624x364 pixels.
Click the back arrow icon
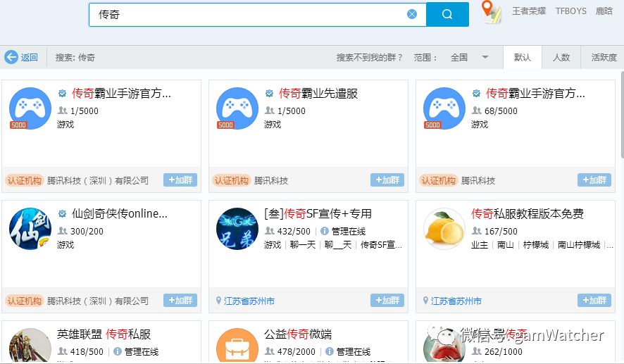click(x=11, y=57)
